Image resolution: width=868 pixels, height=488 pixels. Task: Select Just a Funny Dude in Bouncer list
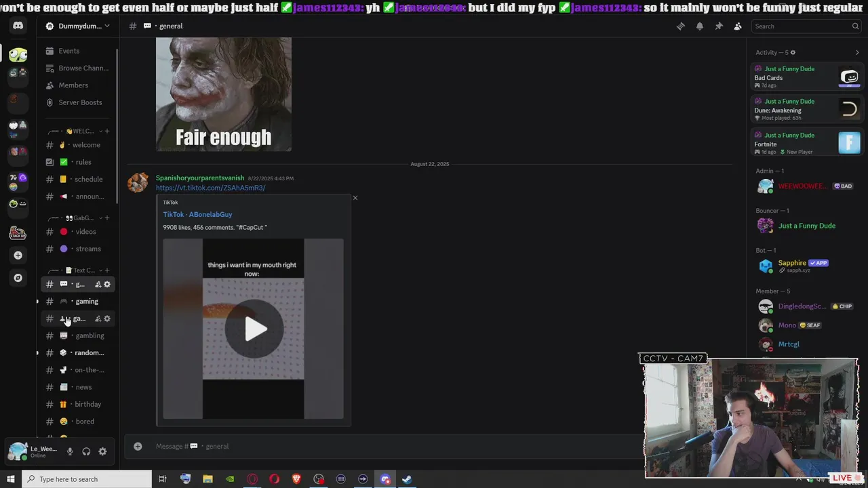(807, 226)
